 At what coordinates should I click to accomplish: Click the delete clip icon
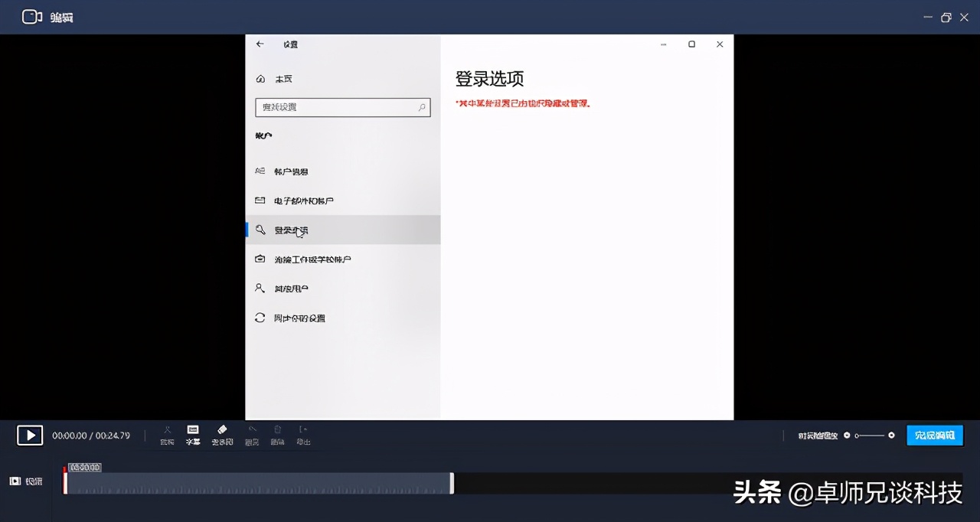[x=278, y=435]
